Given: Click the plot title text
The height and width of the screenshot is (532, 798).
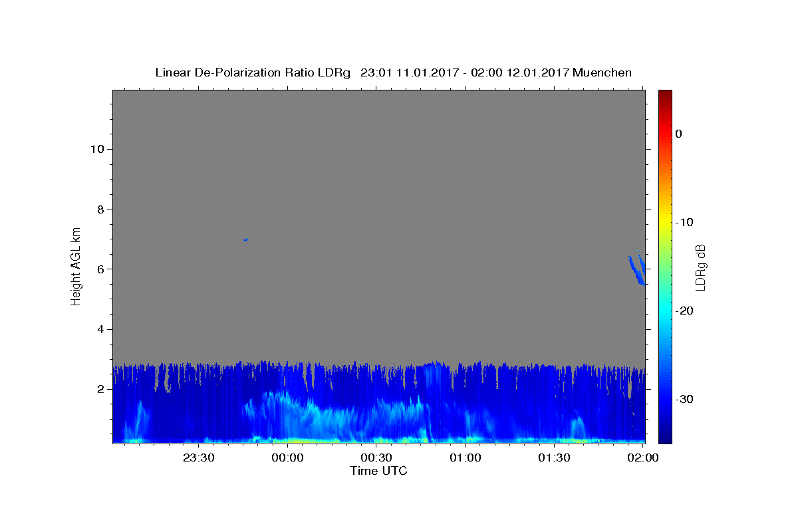Looking at the screenshot, I should pyautogui.click(x=393, y=72).
